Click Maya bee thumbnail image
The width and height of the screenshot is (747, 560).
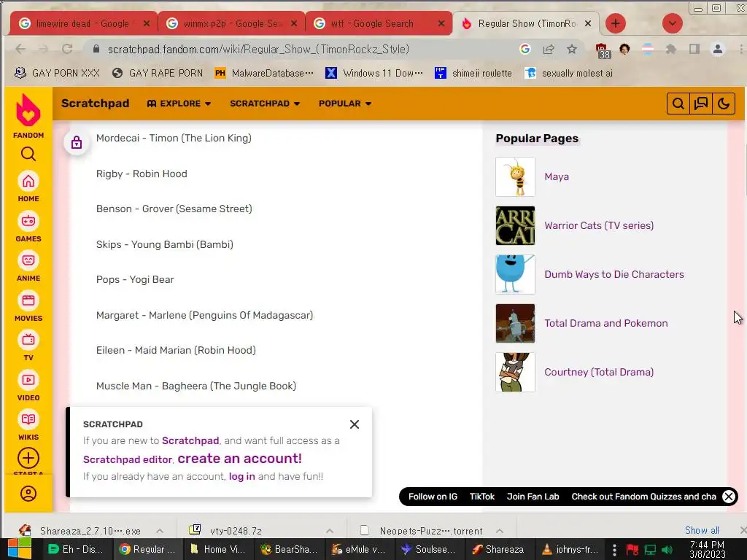click(x=515, y=176)
